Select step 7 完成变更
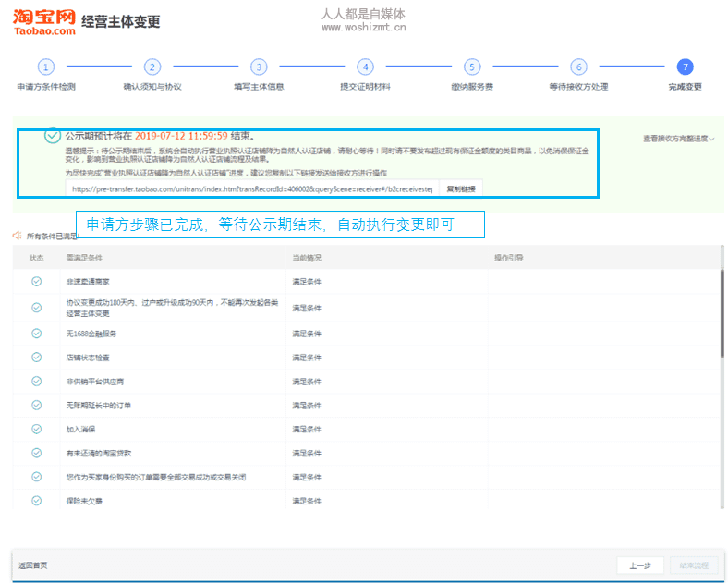The width and height of the screenshot is (728, 583). click(685, 67)
